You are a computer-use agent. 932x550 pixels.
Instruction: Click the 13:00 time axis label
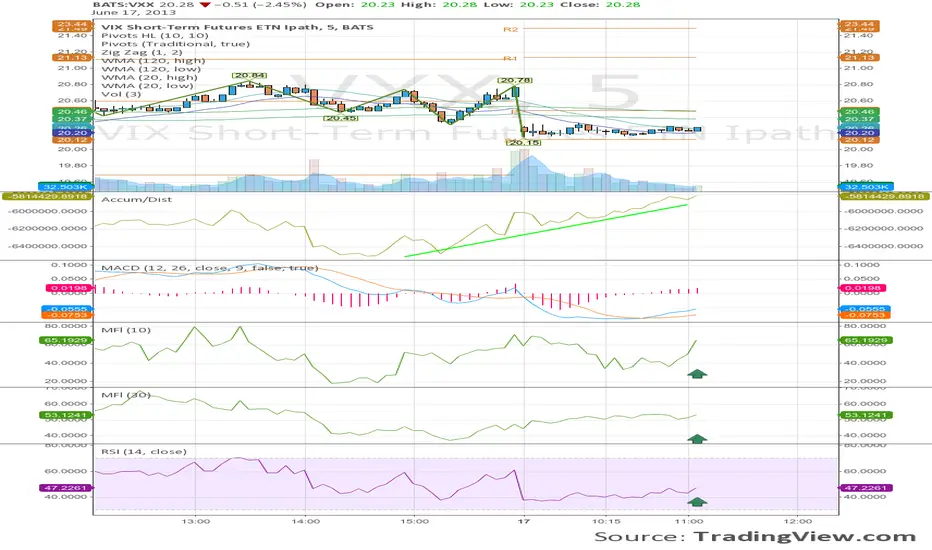pyautogui.click(x=196, y=521)
